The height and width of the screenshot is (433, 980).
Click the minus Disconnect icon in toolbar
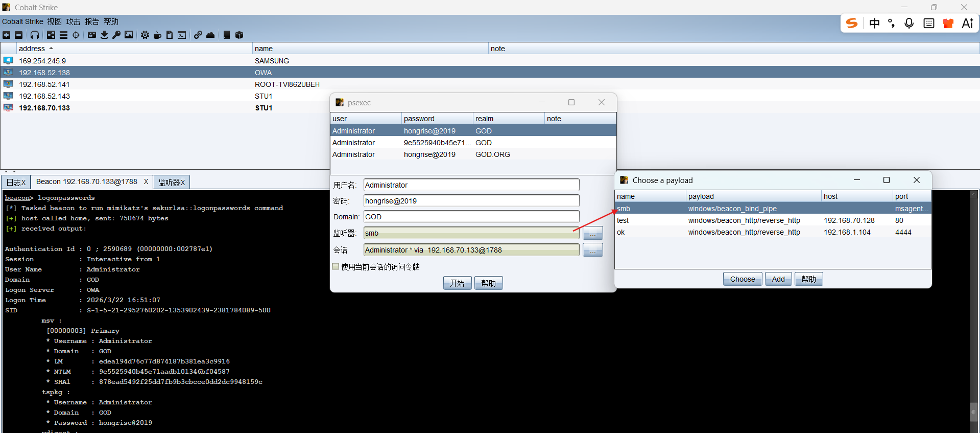point(18,35)
